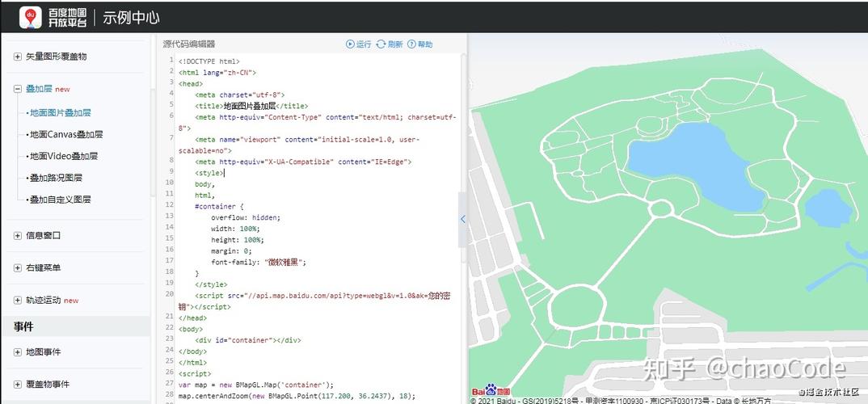
Task: Expand the 地图事件 category
Action: pyautogui.click(x=18, y=352)
